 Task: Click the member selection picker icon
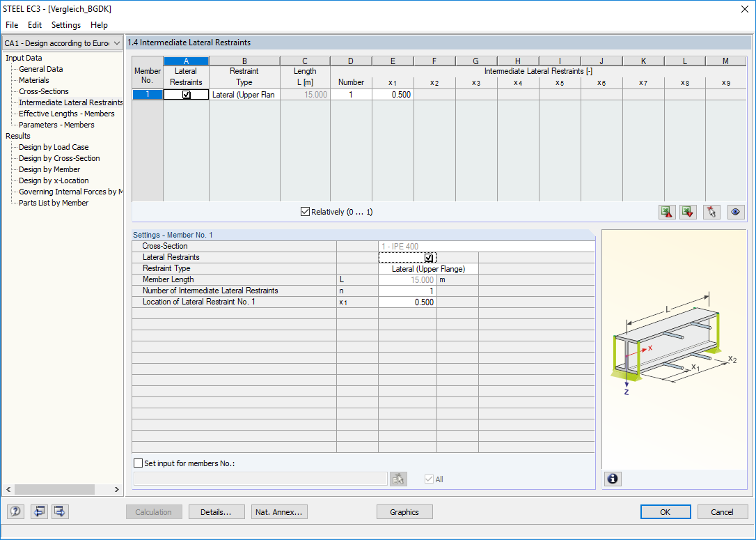tap(398, 479)
